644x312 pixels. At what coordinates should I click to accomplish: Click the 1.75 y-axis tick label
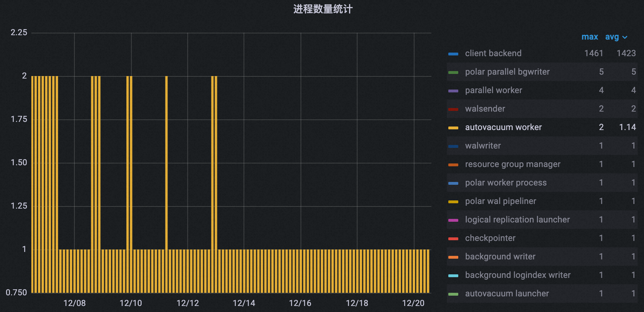[x=19, y=119]
